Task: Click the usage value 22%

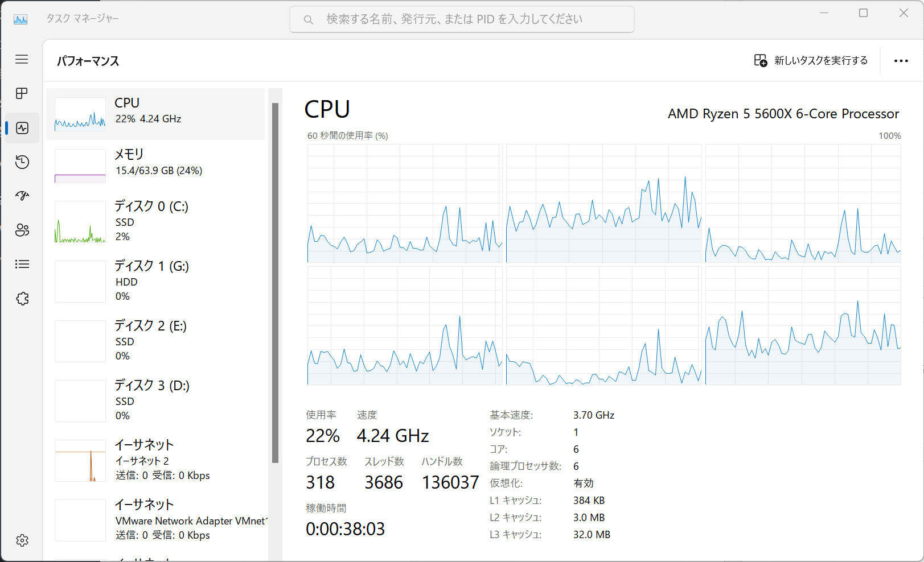Action: [323, 436]
